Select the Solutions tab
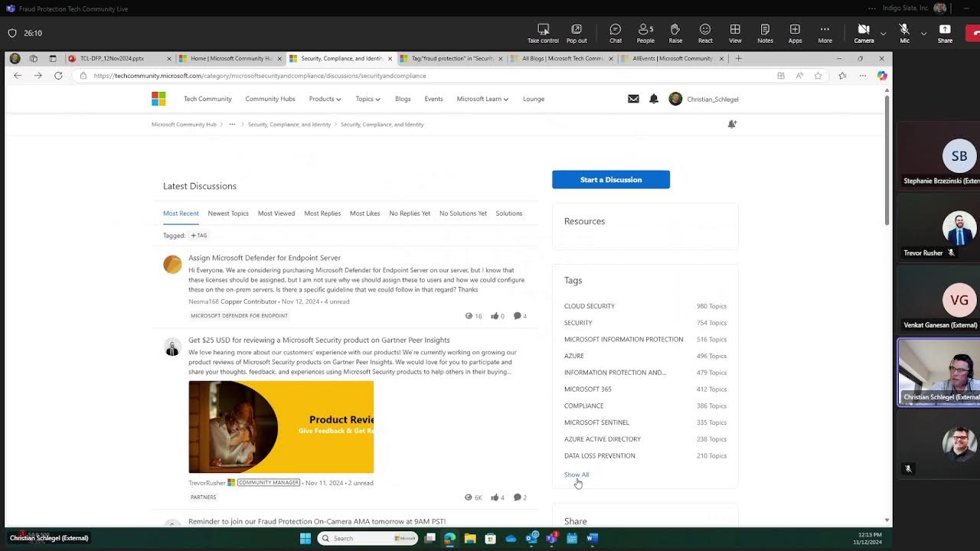The image size is (980, 551). pyautogui.click(x=509, y=214)
